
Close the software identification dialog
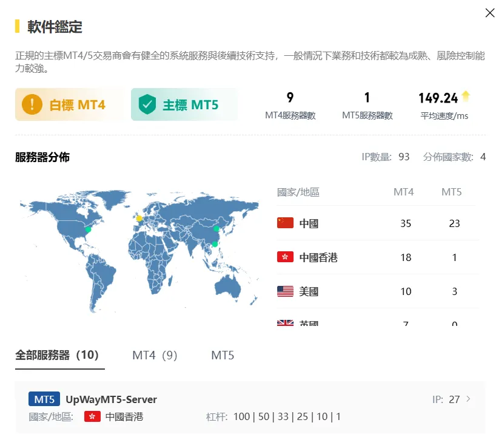click(x=490, y=13)
